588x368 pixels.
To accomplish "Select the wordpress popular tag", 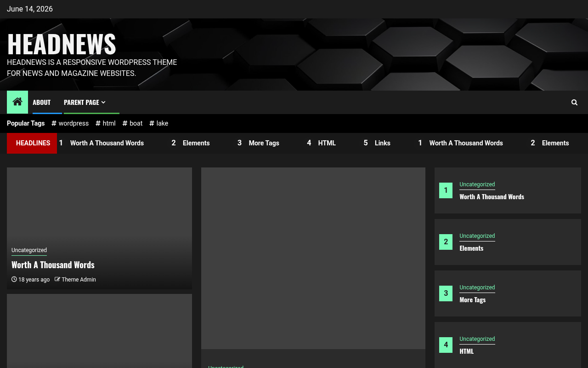I will [x=70, y=123].
